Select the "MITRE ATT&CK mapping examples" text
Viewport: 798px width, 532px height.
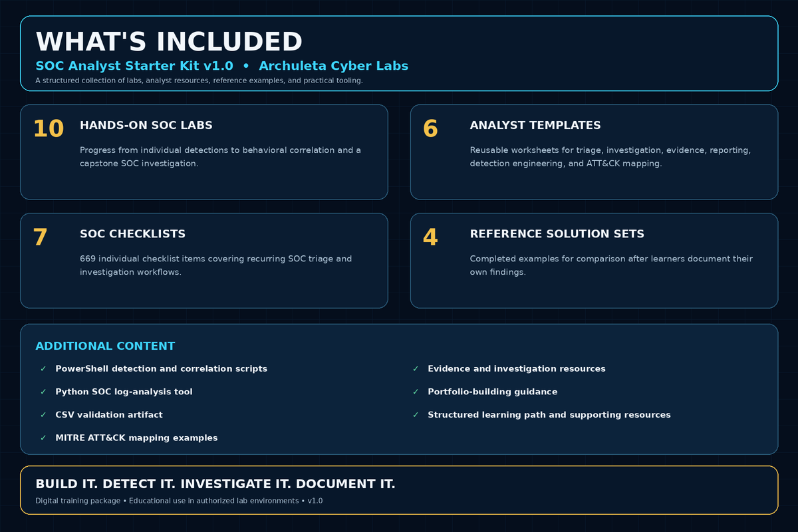click(x=136, y=438)
